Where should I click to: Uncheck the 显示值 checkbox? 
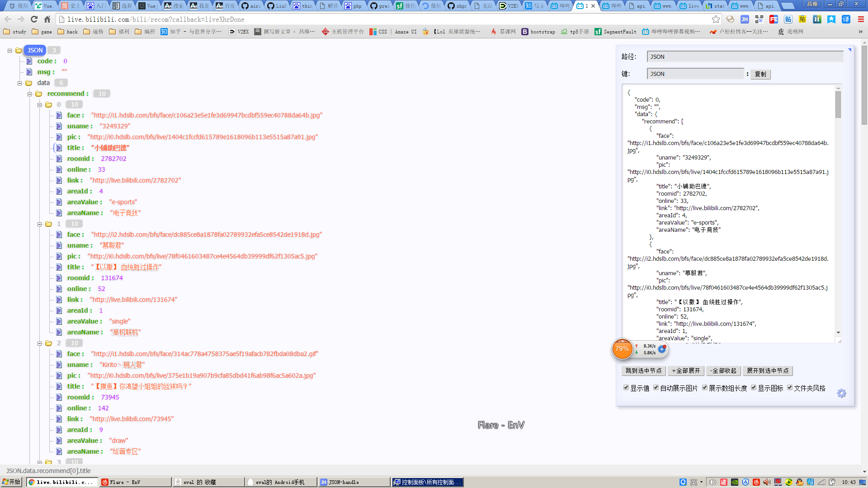(x=626, y=388)
